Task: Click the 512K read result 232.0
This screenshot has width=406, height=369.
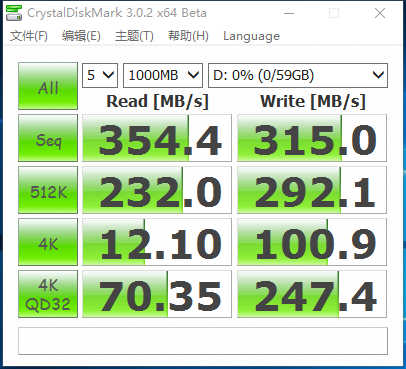Action: coord(157,190)
